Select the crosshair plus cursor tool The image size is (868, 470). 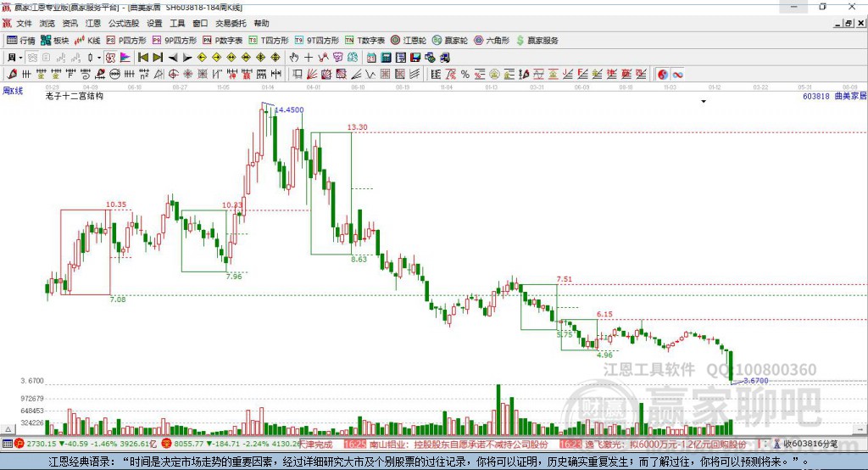click(x=309, y=58)
